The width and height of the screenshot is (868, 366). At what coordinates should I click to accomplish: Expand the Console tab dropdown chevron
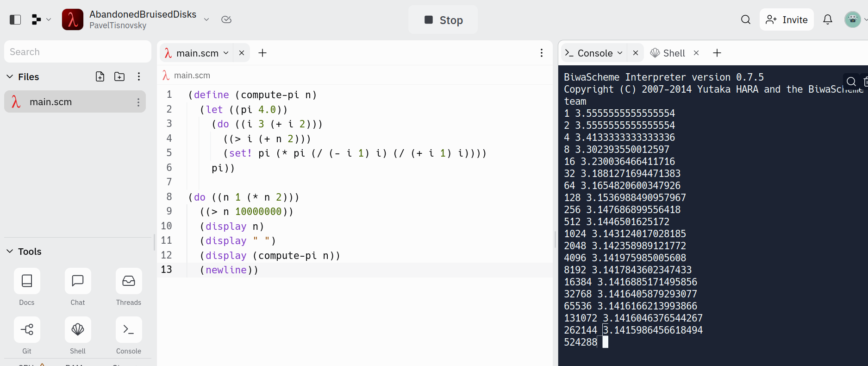coord(620,53)
